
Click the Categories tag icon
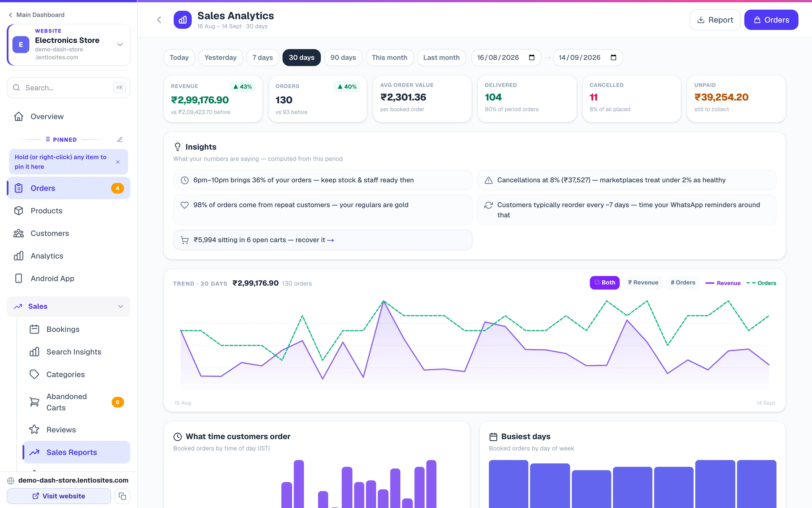coord(35,374)
